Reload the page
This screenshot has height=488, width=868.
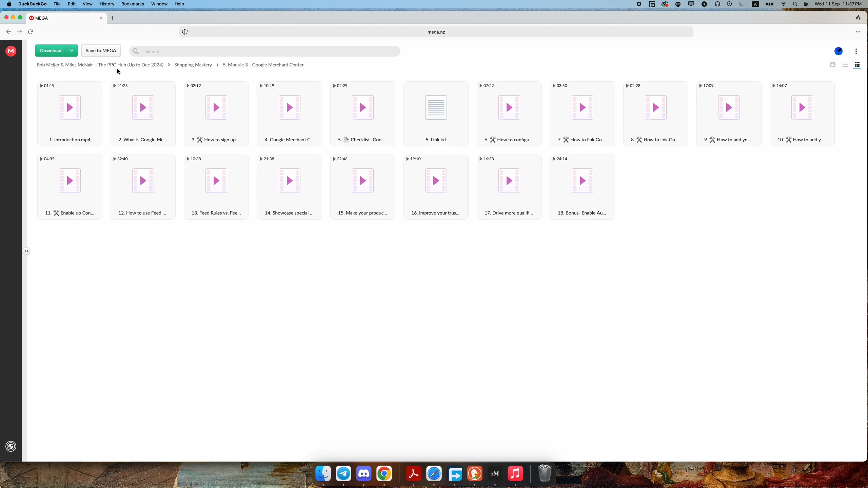tap(31, 32)
